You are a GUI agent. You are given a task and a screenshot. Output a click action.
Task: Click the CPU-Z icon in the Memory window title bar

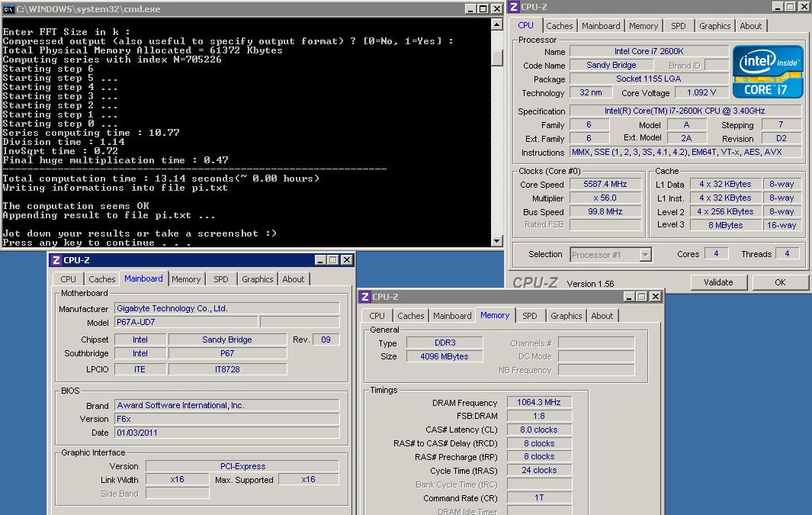(365, 296)
